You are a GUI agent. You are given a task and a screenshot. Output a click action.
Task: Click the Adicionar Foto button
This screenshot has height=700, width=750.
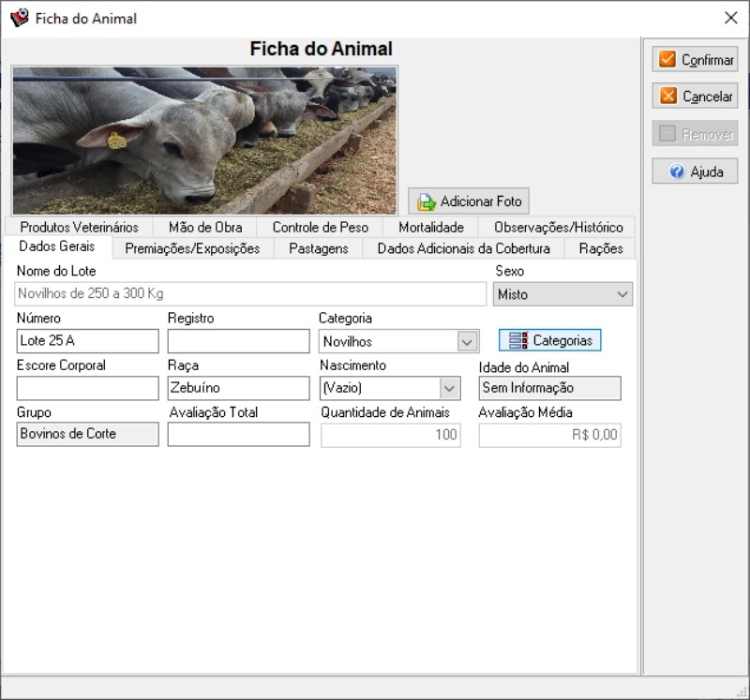click(x=470, y=201)
